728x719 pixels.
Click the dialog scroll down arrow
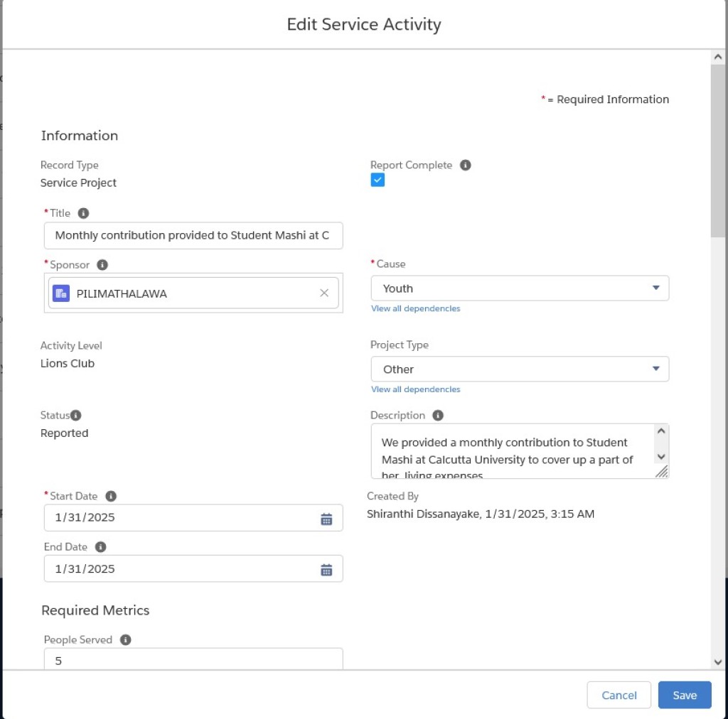pos(718,662)
